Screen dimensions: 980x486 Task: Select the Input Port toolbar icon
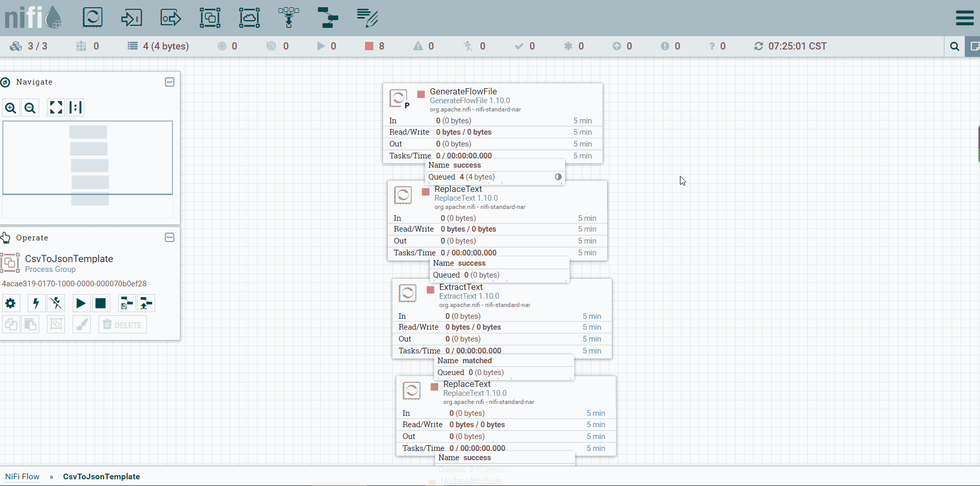(131, 18)
